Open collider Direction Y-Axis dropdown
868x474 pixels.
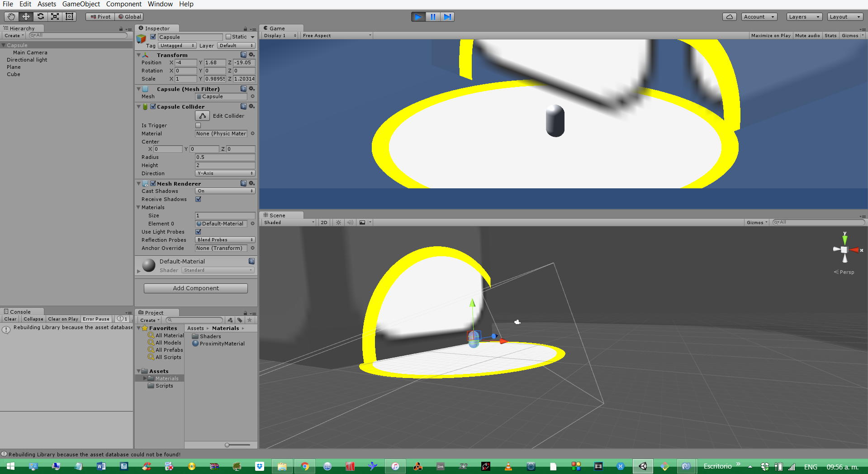click(x=225, y=173)
